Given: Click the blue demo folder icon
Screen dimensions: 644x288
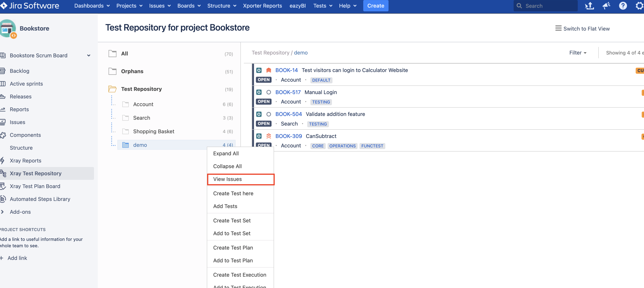Looking at the screenshot, I should coord(125,145).
